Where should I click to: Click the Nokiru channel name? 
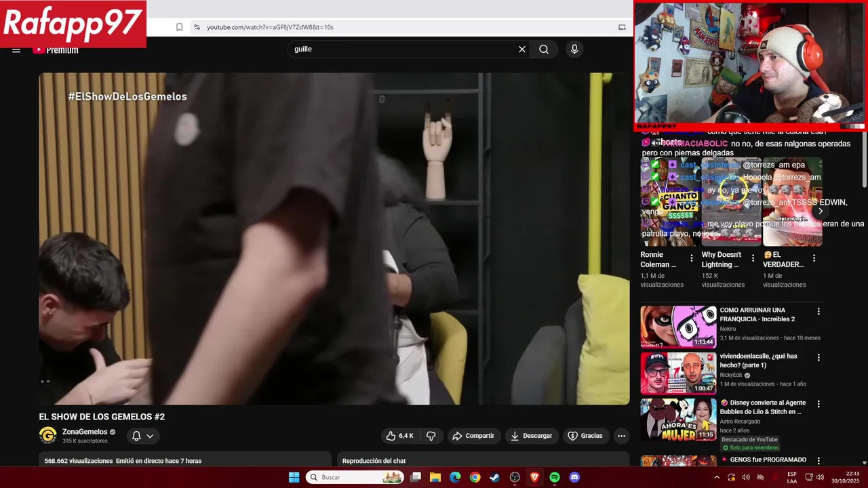point(728,329)
